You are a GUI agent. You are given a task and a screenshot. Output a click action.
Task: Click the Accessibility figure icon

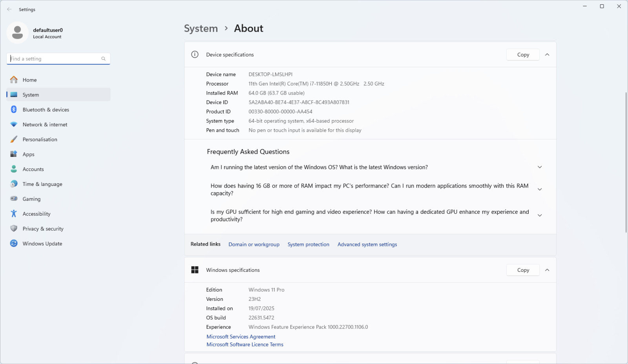coord(14,214)
